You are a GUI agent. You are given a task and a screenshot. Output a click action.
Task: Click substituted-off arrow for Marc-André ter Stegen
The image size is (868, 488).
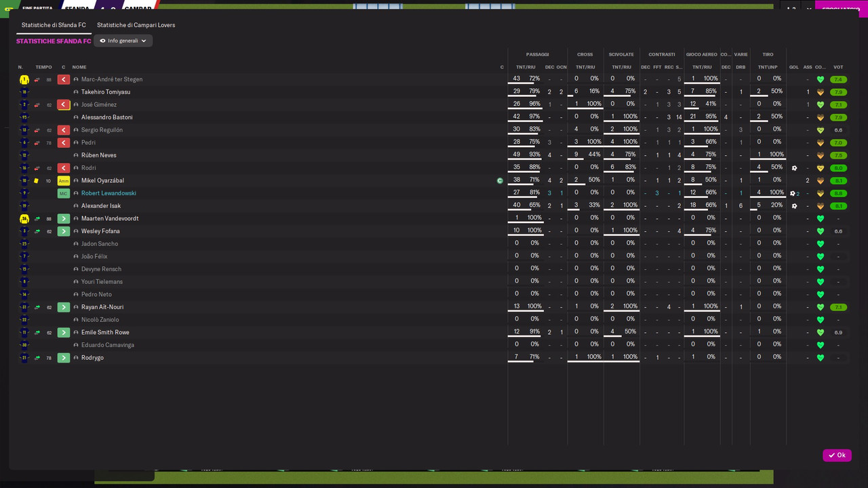[x=64, y=79]
